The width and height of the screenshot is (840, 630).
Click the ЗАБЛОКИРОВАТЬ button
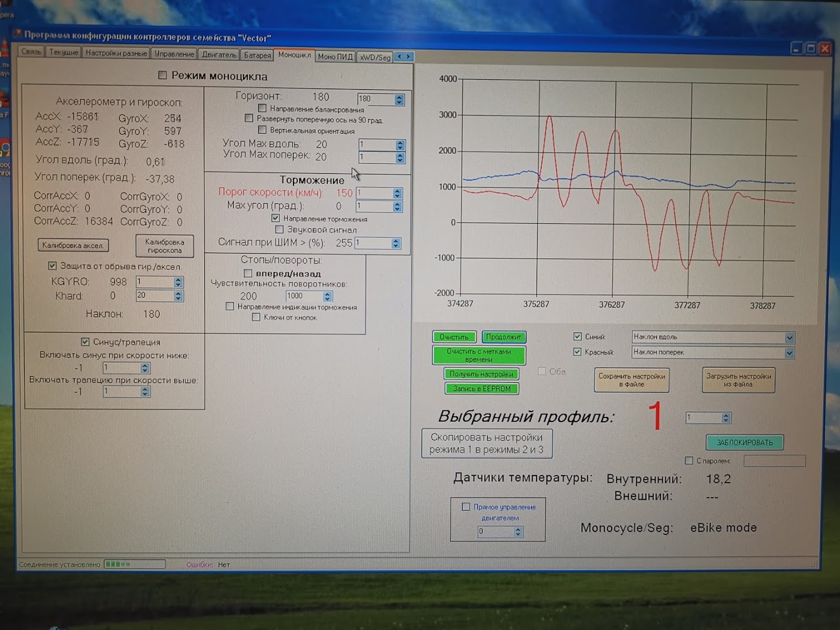(x=744, y=442)
